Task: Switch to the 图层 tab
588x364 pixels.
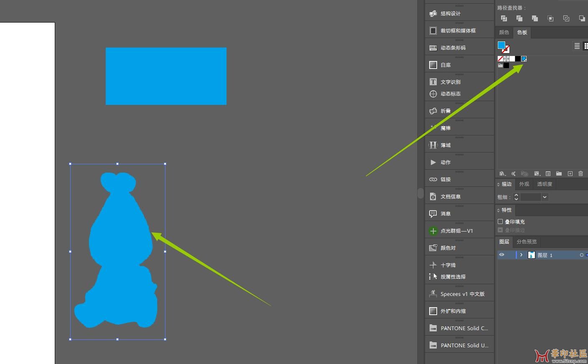Action: [x=504, y=242]
